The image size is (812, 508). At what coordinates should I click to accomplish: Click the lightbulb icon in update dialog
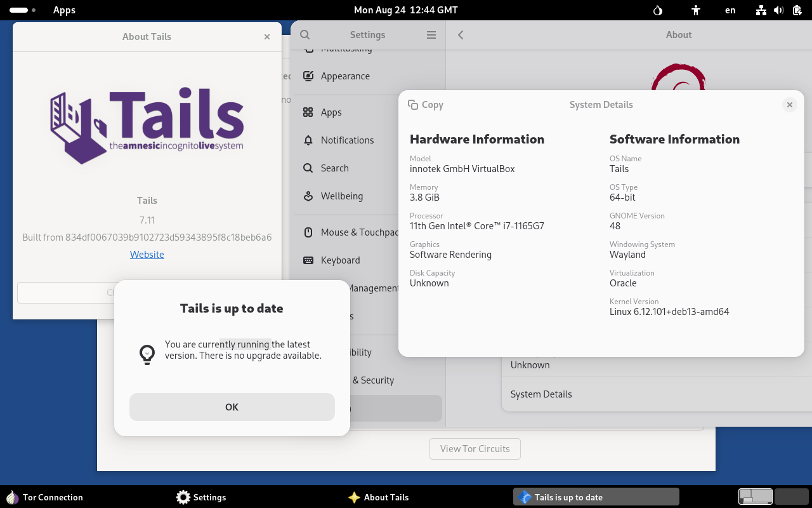click(x=147, y=355)
